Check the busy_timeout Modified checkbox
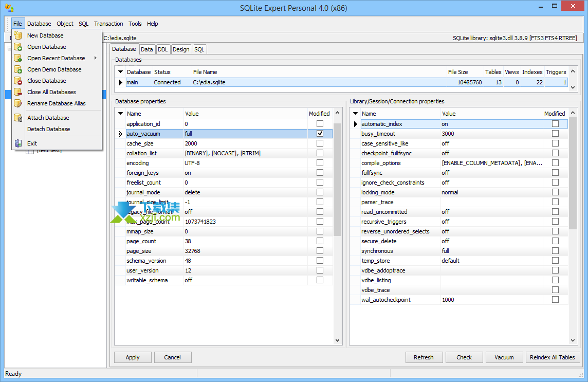The image size is (588, 382). [x=556, y=134]
